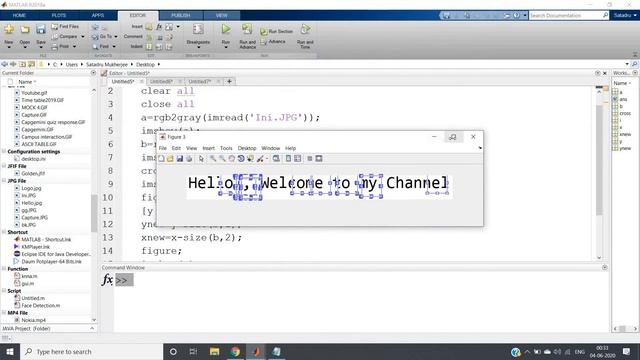This screenshot has height=360, width=640.
Task: Select Edit Plot arrow tool in Figure 3
Action: (201, 158)
